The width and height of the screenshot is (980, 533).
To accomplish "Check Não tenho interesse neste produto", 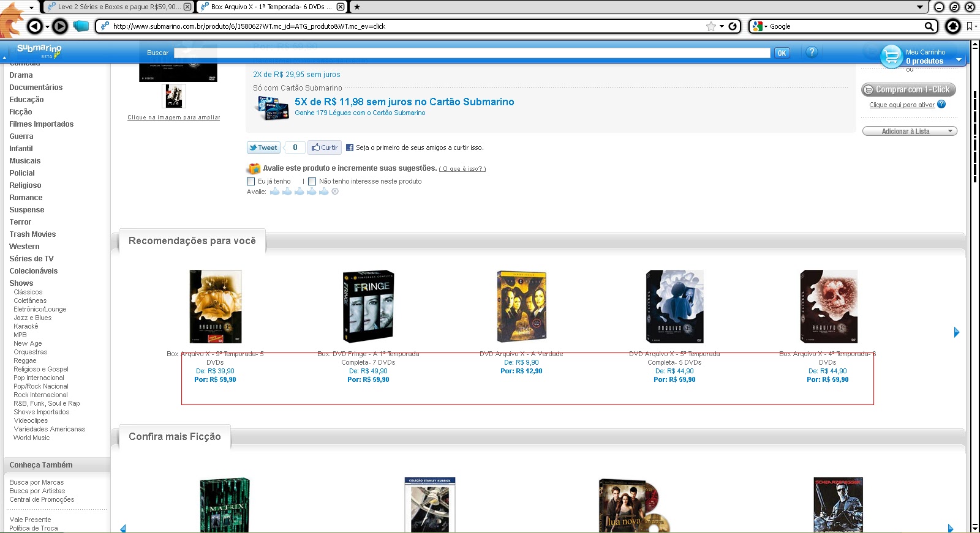I will [312, 181].
